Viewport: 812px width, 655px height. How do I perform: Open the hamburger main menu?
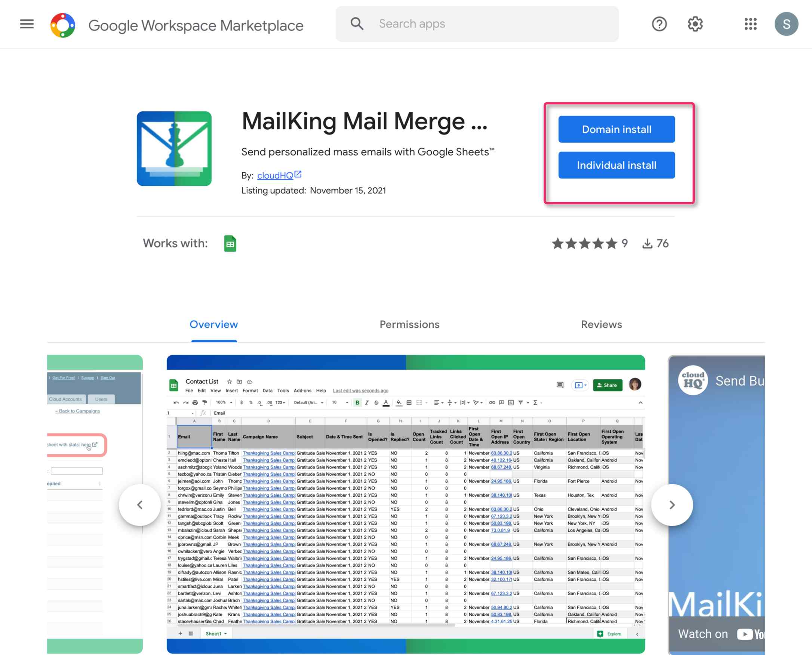click(27, 24)
